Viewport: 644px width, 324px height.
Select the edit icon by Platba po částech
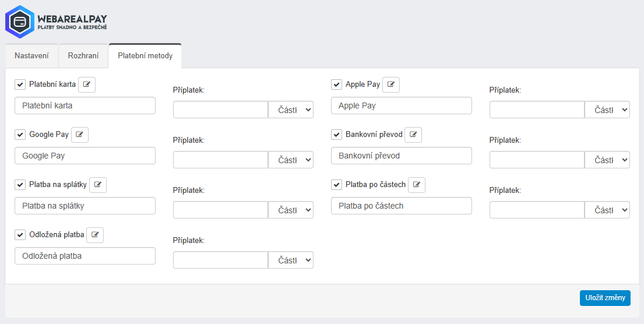click(x=417, y=185)
